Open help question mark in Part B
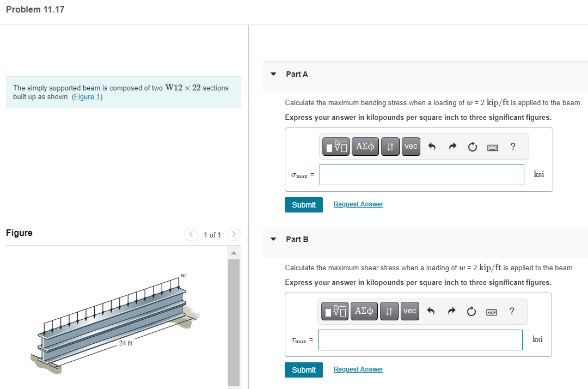The image size is (588, 389). (511, 311)
